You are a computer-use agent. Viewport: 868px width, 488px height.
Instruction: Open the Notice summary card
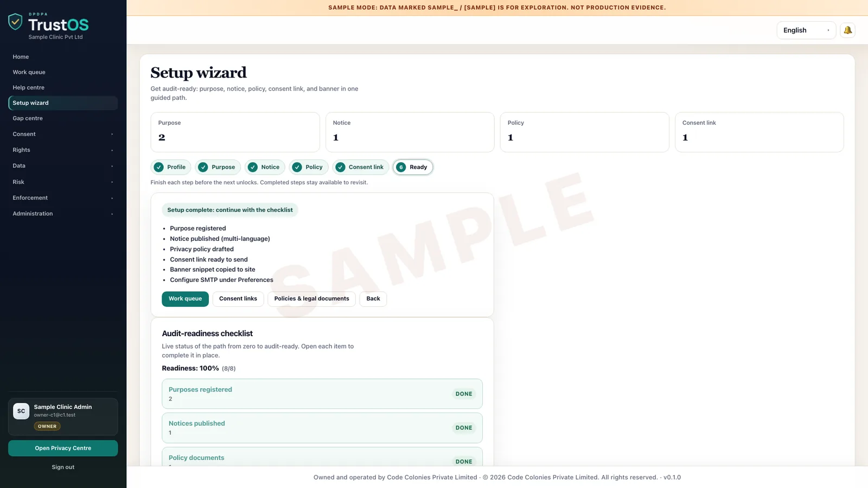click(410, 132)
